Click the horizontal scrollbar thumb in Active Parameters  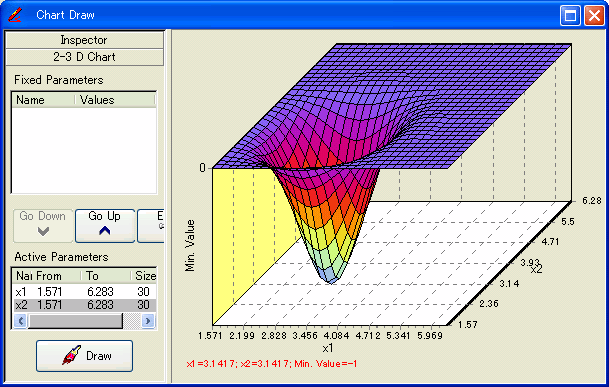[x=75, y=321]
